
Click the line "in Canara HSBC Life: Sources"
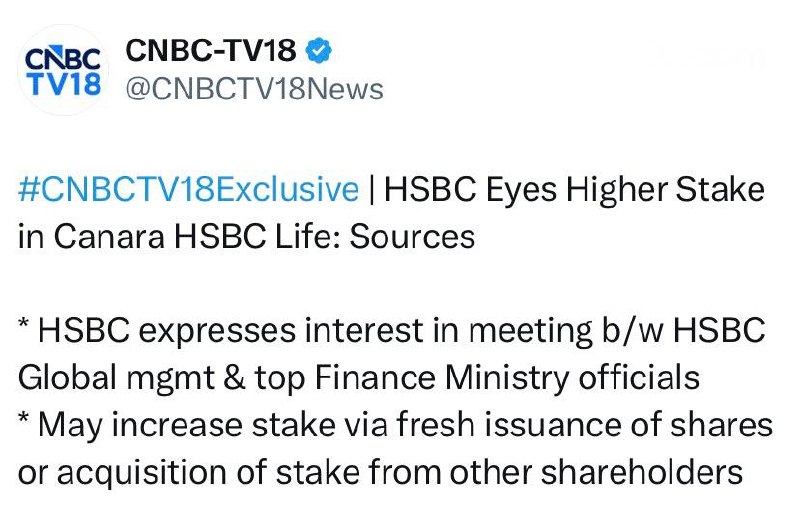point(245,236)
